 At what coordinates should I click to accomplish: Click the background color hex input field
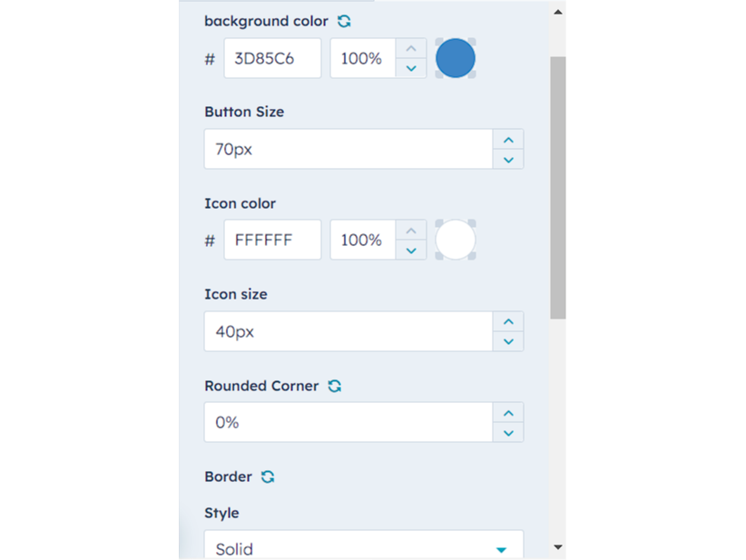(x=272, y=57)
